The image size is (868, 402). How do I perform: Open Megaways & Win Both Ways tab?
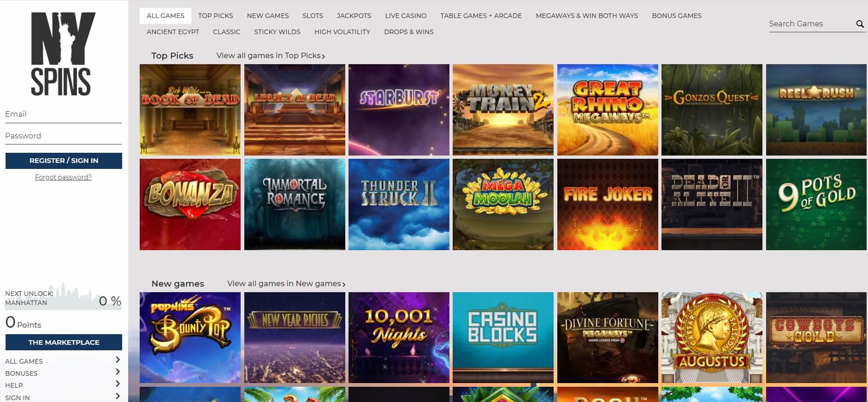click(587, 16)
